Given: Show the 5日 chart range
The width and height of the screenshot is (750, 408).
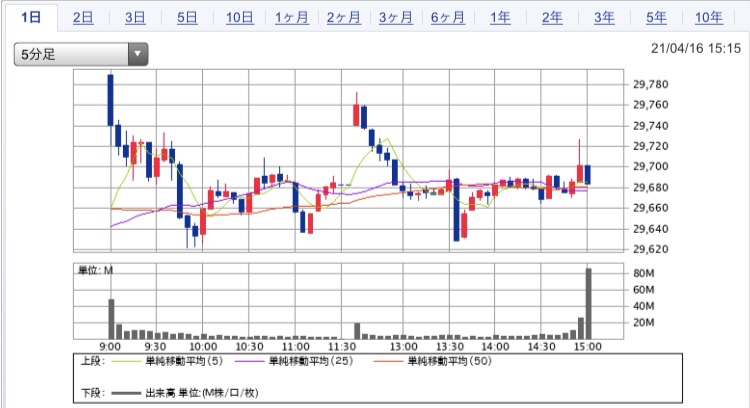Looking at the screenshot, I should pyautogui.click(x=188, y=18).
